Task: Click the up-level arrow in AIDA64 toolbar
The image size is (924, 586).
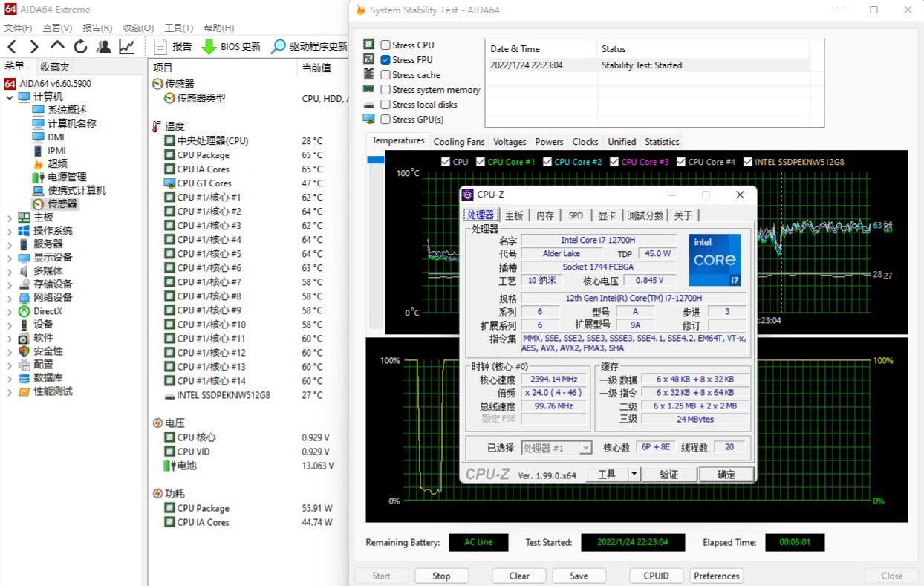Action: point(57,46)
